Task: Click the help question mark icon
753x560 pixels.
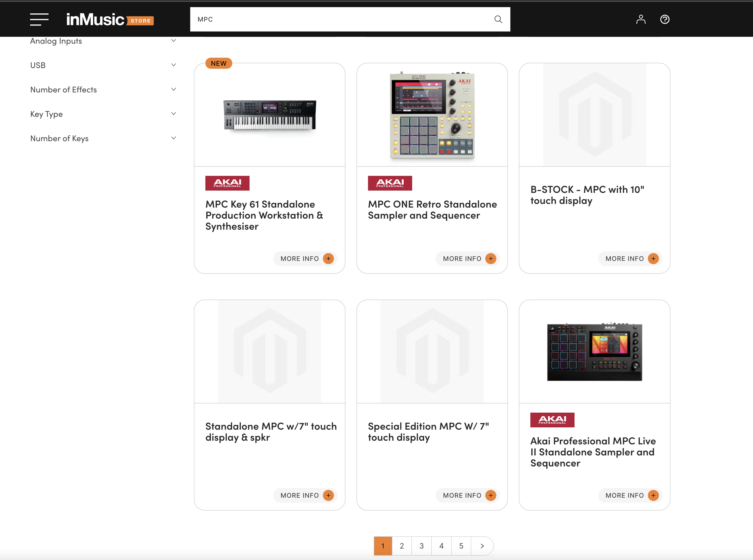Action: click(664, 19)
